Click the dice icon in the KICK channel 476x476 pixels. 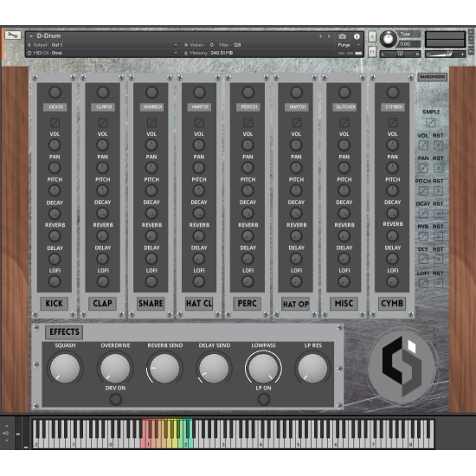(55, 123)
